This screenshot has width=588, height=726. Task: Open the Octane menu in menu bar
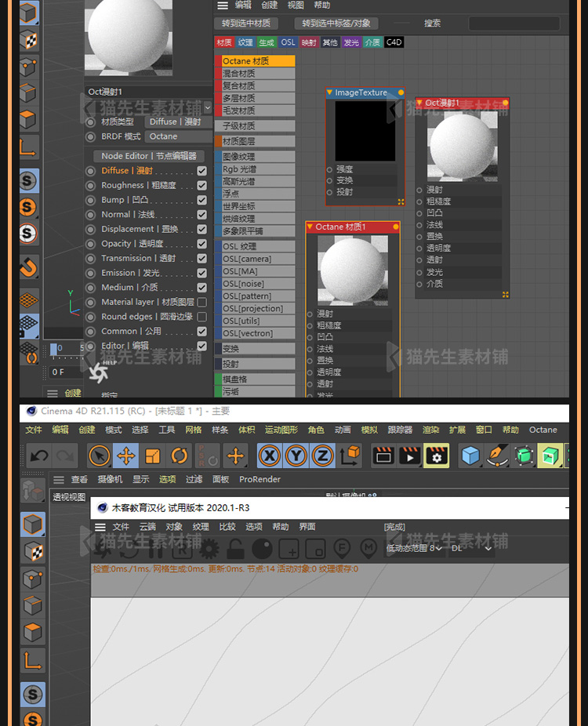tap(543, 430)
